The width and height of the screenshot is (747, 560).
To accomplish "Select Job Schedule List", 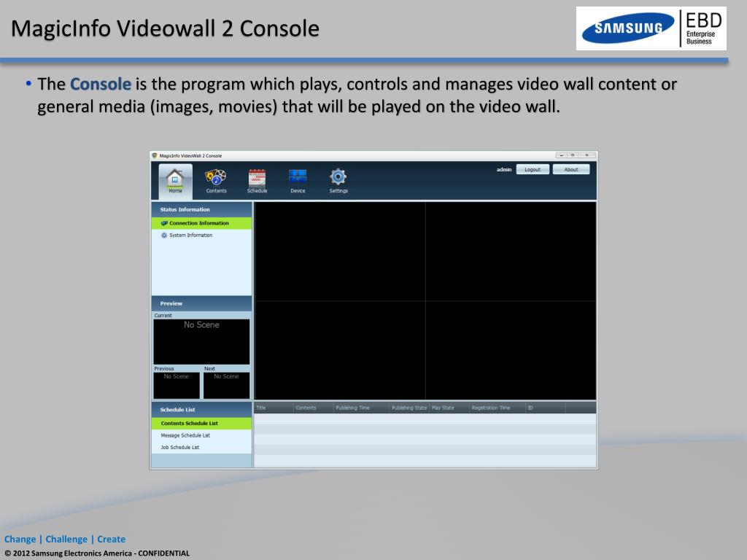I will click(x=201, y=448).
